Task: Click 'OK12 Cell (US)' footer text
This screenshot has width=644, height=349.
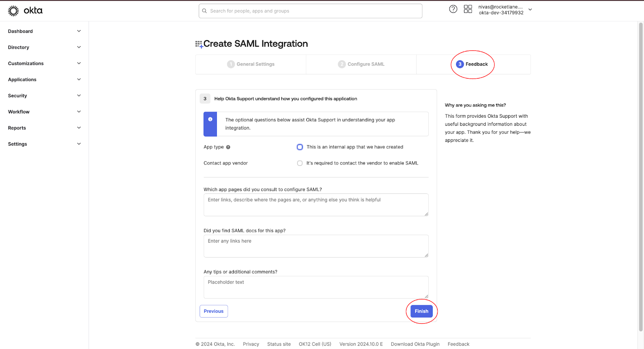Action: [x=315, y=344]
